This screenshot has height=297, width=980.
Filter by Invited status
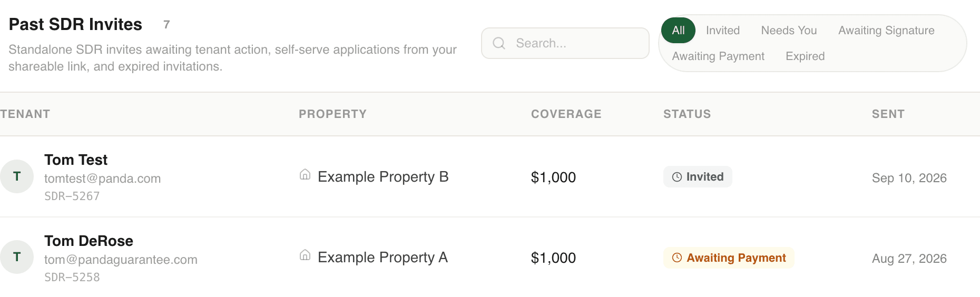coord(723,31)
